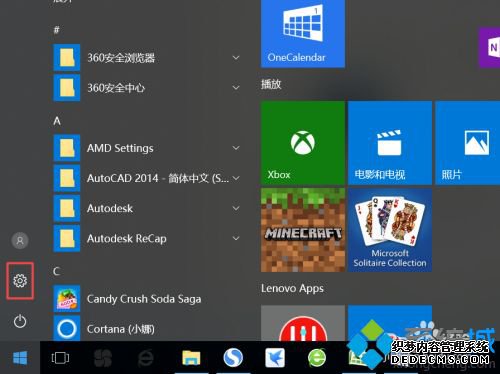Expand the Autodesk folder chevron
500x374 pixels.
tap(236, 208)
